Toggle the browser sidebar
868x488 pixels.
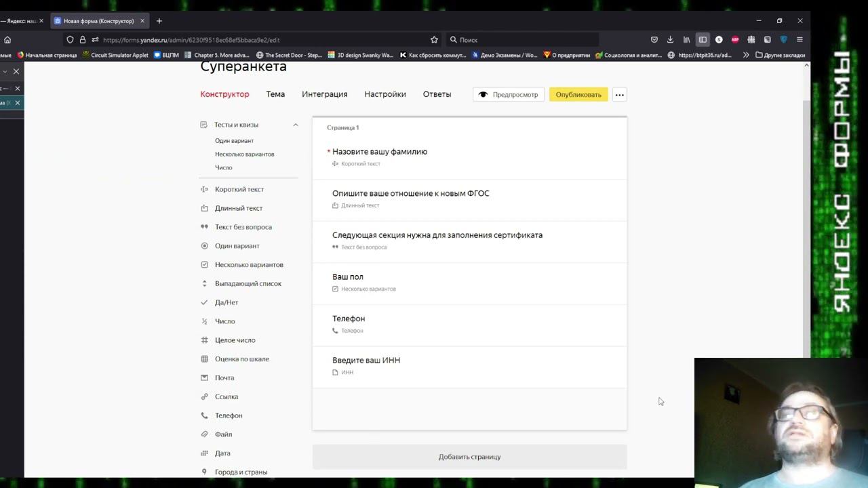703,40
